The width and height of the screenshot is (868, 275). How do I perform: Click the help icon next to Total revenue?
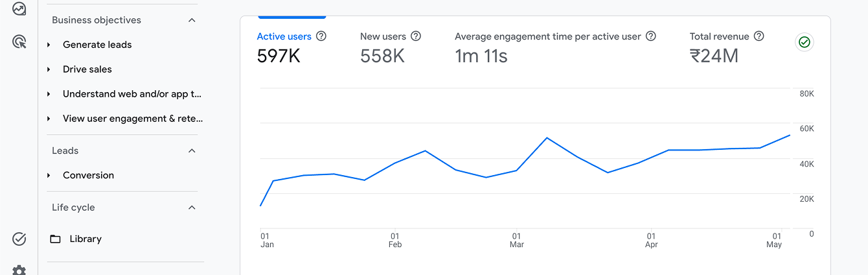point(759,36)
